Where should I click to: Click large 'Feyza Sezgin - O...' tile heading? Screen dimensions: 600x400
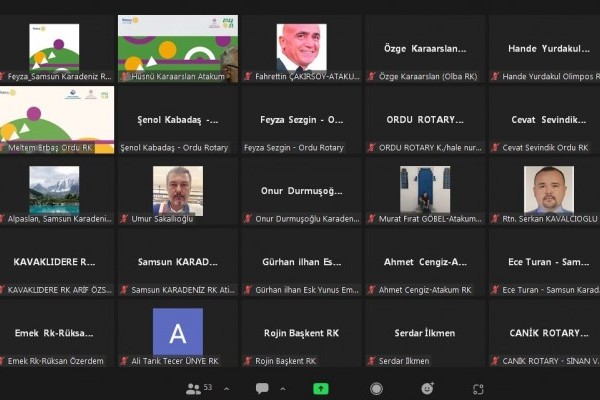tap(302, 120)
